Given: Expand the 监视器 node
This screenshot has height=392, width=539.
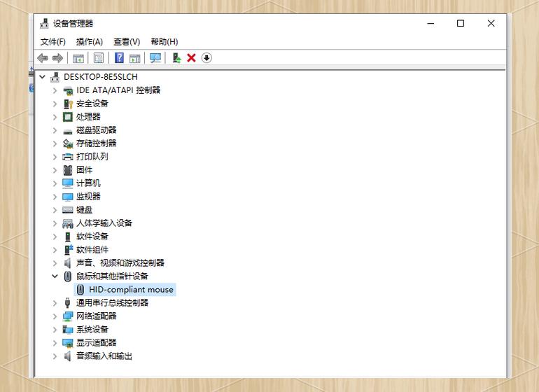Looking at the screenshot, I should 55,197.
